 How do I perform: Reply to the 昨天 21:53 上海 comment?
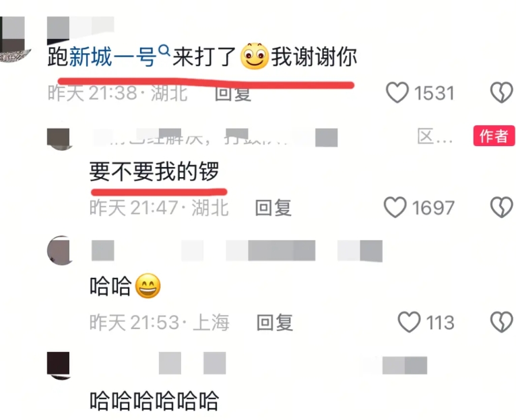pos(274,322)
